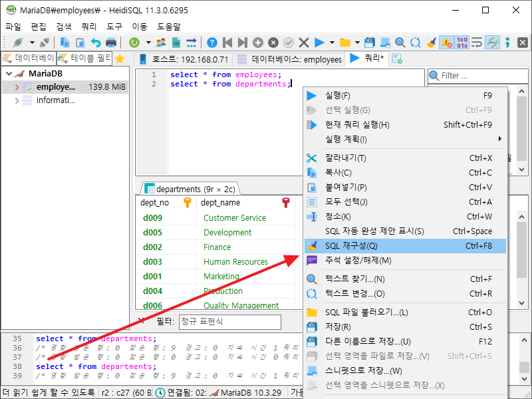Close the filter panel X button
The height and width of the screenshot is (399, 532).
point(142,321)
